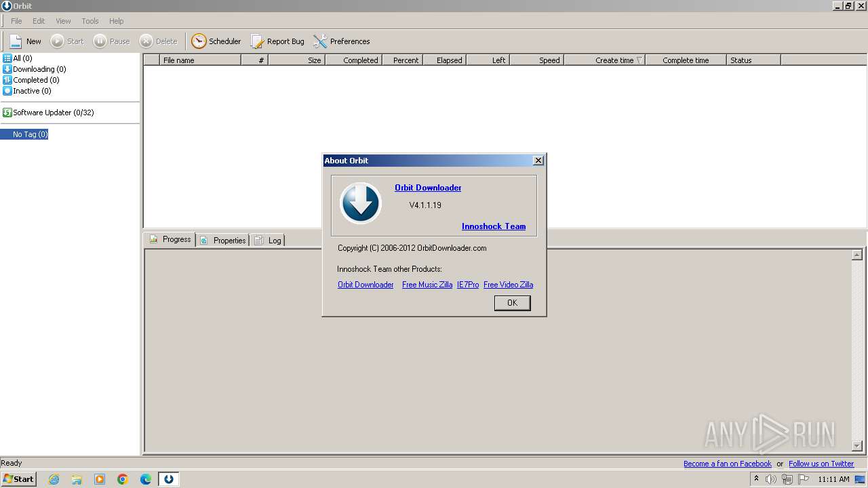Show hidden system tray icons
The width and height of the screenshot is (868, 488).
757,479
